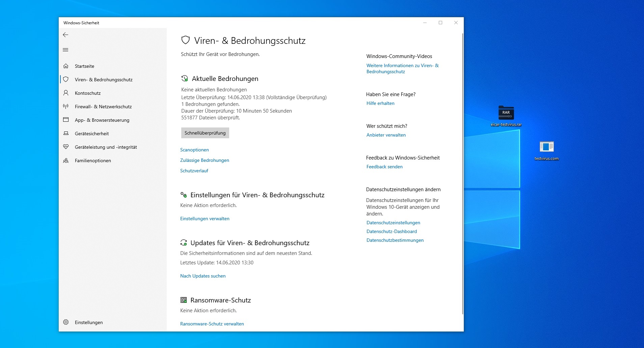The image size is (644, 348).
Task: Click the 'Windows-Community-Videos' heading
Action: [399, 56]
